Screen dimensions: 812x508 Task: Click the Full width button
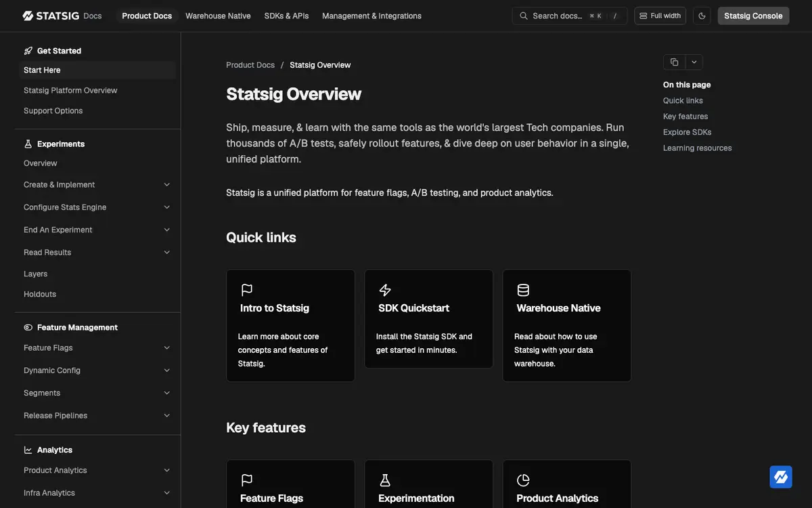(x=660, y=16)
